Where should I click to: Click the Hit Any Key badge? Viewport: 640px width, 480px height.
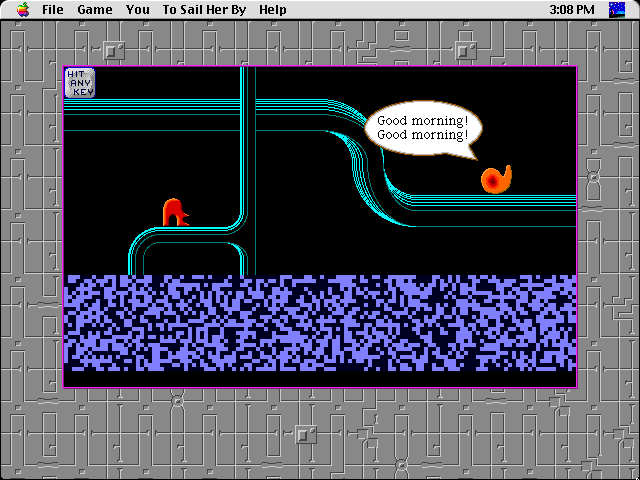[x=80, y=83]
